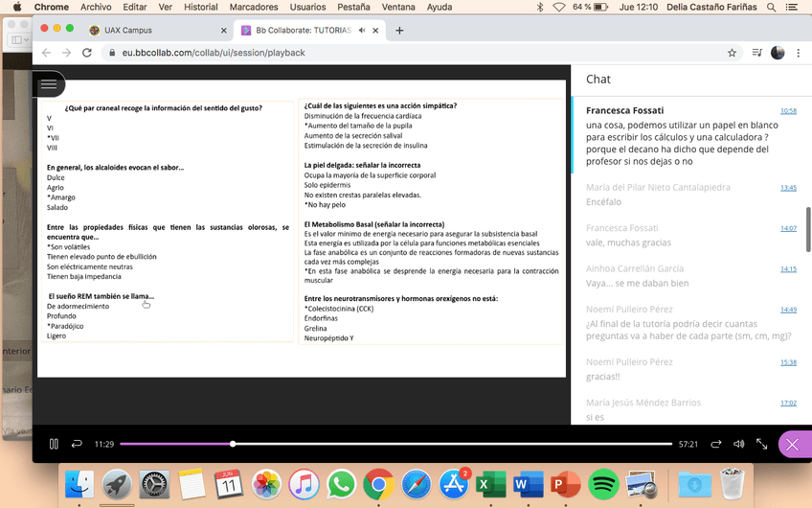Jump to chat timestamp 14:07
Viewport: 812px width, 508px height.
tap(788, 228)
